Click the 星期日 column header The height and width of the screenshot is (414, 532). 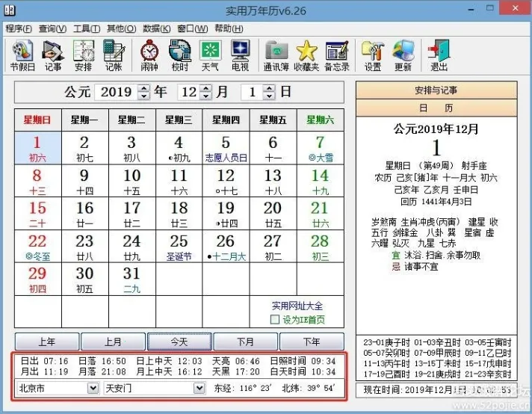37,120
